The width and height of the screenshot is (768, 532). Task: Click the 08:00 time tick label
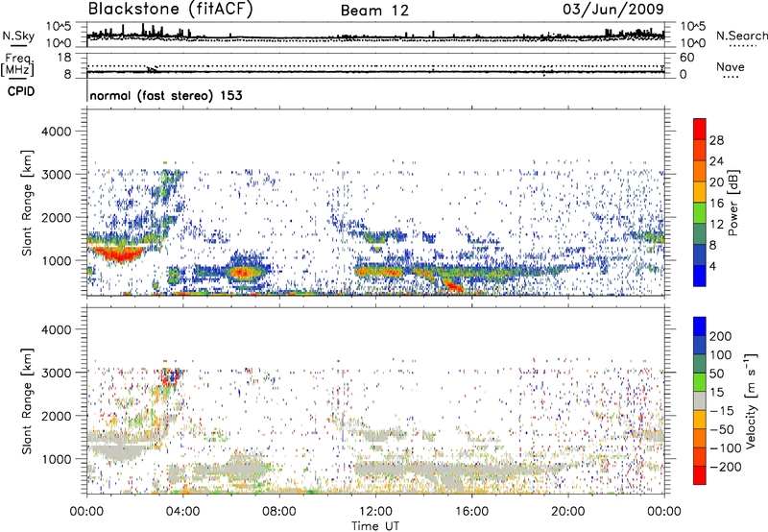coord(279,512)
